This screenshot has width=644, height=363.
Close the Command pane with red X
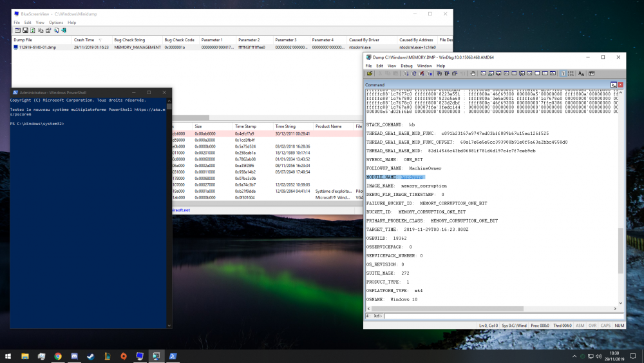(620, 84)
